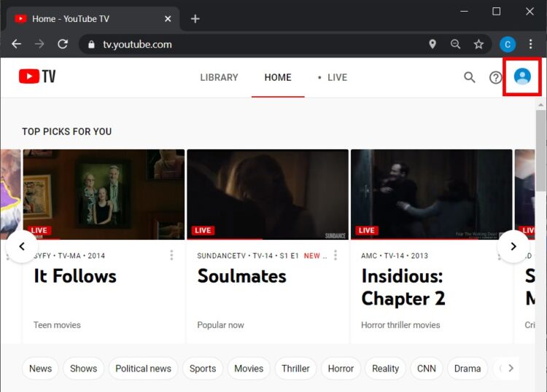Click the Teen movies label
This screenshot has height=392, width=547.
point(57,325)
